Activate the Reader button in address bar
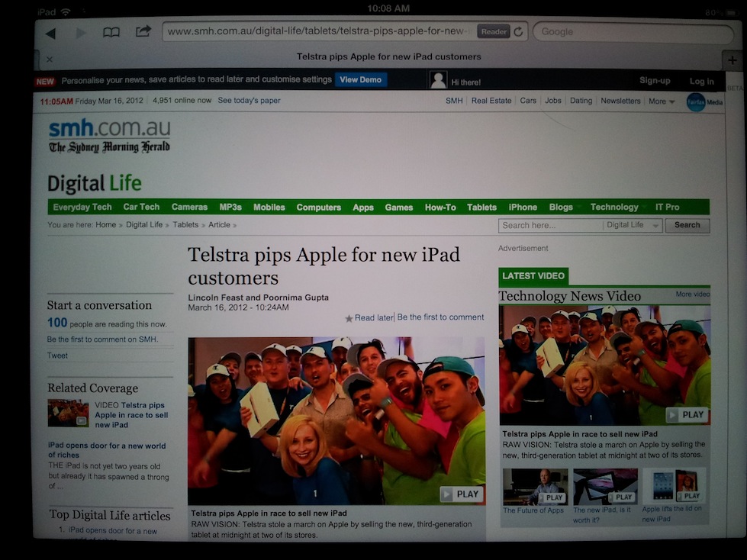Image resolution: width=747 pixels, height=560 pixels. (x=494, y=31)
